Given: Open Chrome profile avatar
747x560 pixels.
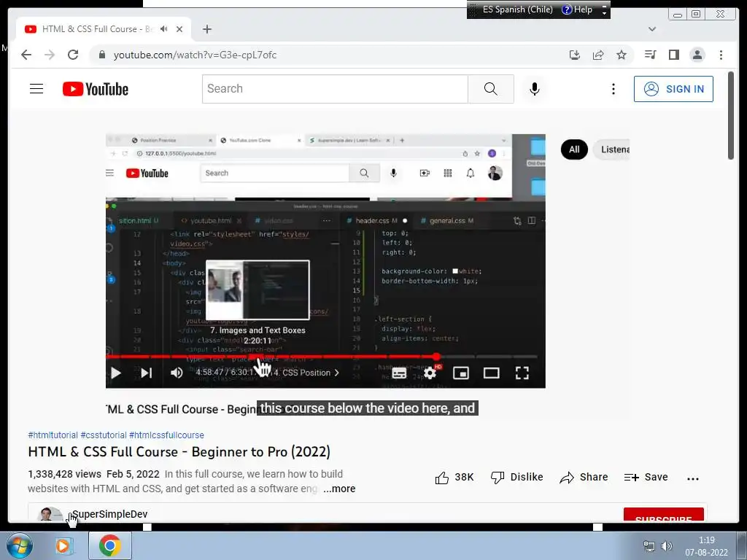Looking at the screenshot, I should (697, 55).
